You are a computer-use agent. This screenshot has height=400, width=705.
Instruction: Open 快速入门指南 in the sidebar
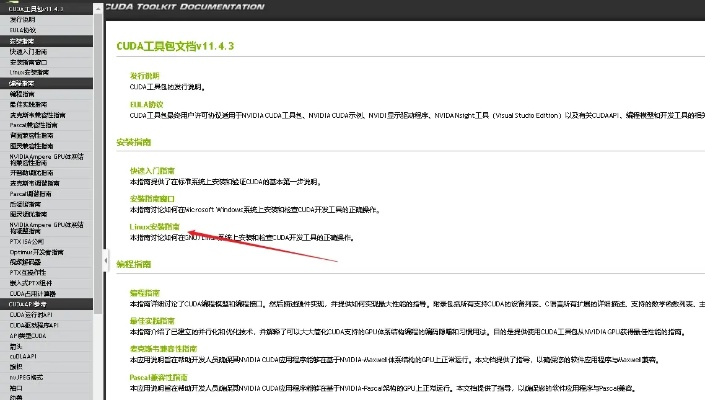[x=28, y=52]
